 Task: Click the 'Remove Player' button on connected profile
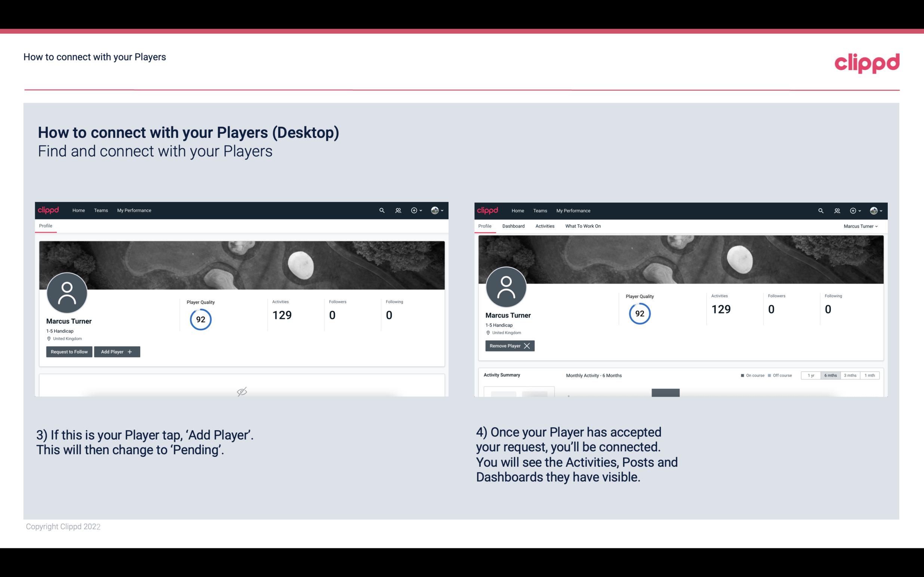point(509,346)
